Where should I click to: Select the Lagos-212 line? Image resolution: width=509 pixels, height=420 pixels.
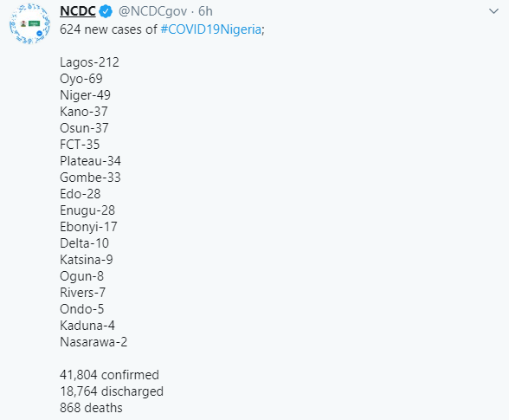click(90, 62)
